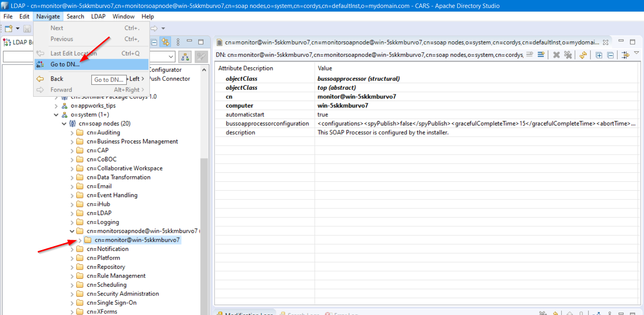The height and width of the screenshot is (315, 644).
Task: Click New Attribute icon in editor
Action: click(x=541, y=55)
